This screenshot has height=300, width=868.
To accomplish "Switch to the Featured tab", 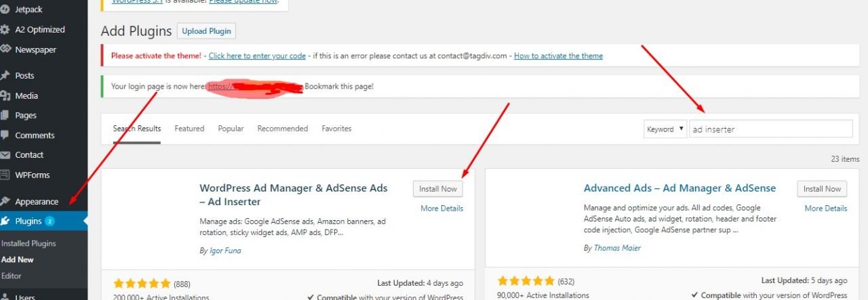I will pos(189,129).
